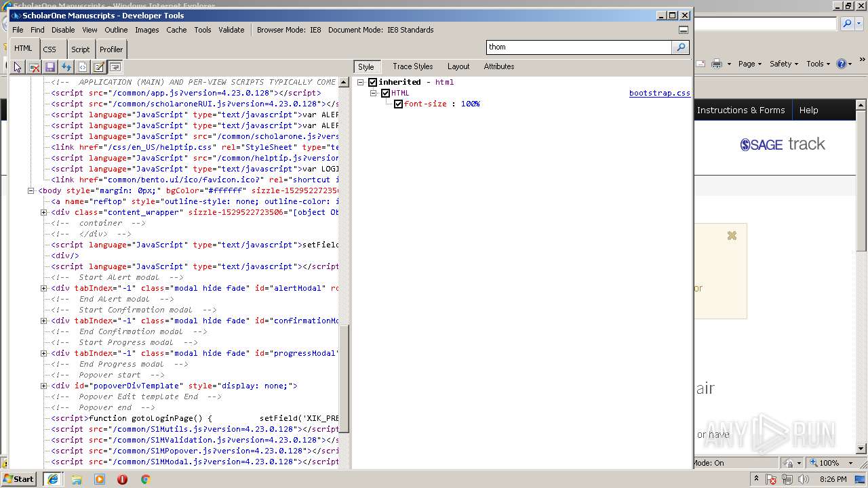The image size is (868, 488).
Task: Open the Find menu
Action: point(37,30)
